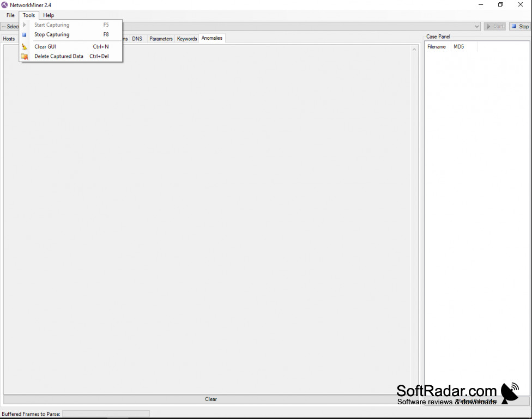Click the Filename column header in Case Panel
Viewport: 532px width, 419px height.
(x=437, y=47)
